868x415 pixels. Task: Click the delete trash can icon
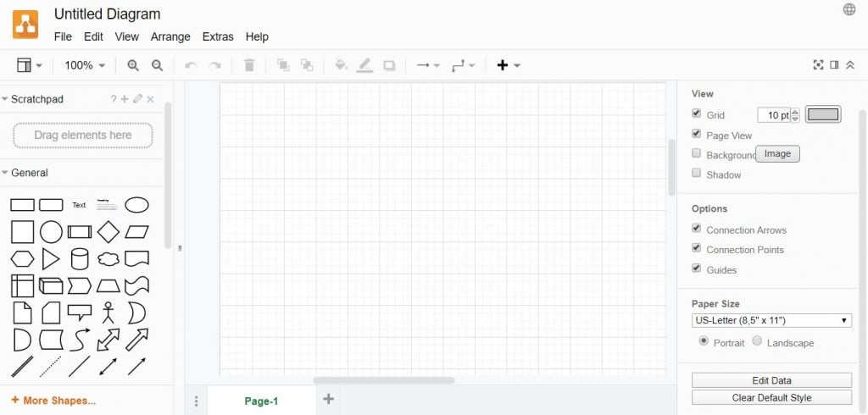[x=249, y=65]
